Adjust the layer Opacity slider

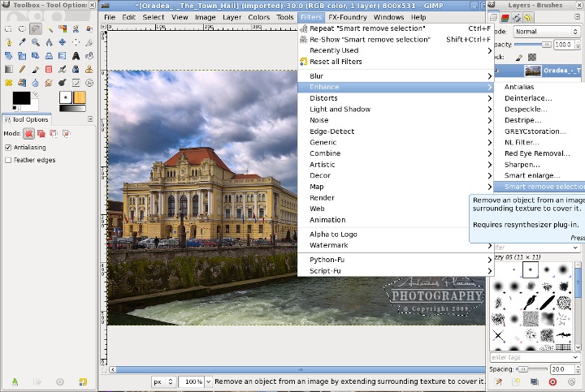(x=533, y=45)
